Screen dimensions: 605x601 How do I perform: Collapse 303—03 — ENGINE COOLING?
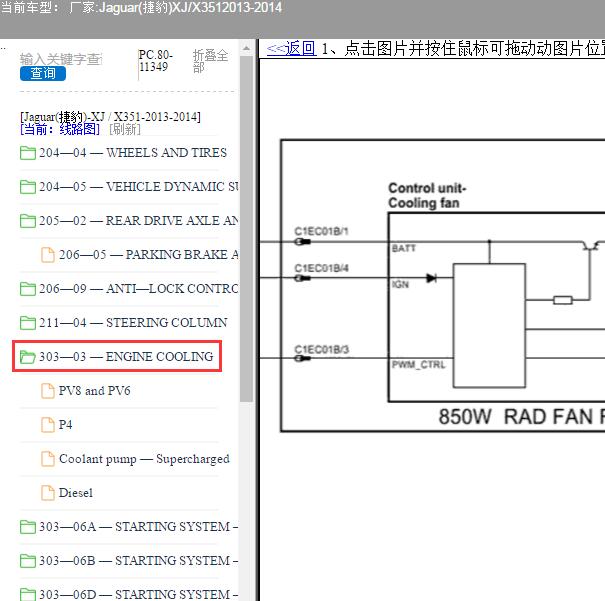point(126,356)
